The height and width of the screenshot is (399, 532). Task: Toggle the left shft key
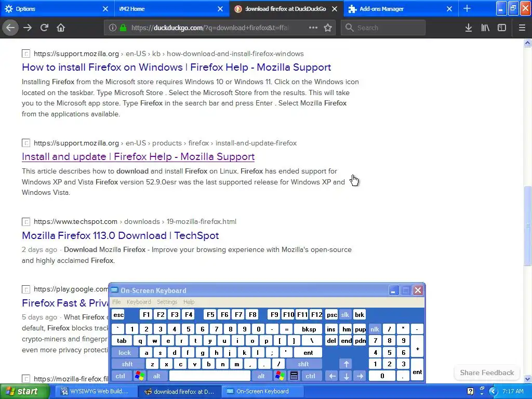point(127,364)
